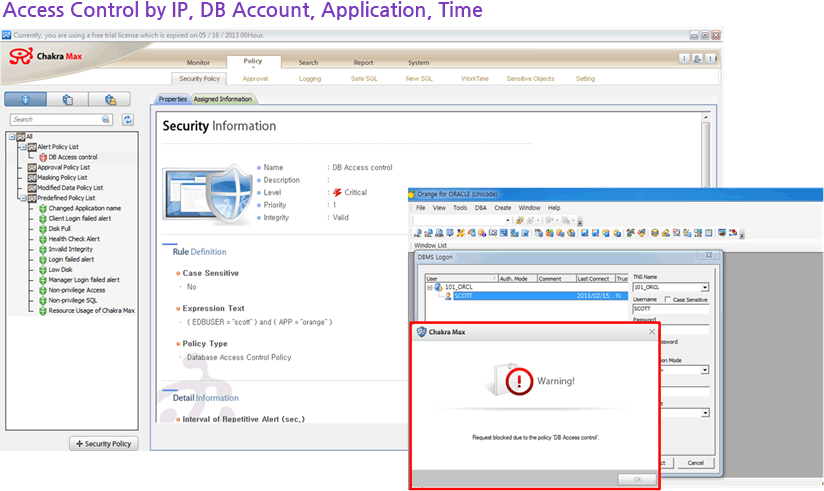The image size is (824, 491).
Task: Open Tools menu in Orange for ORACLE
Action: (x=460, y=208)
